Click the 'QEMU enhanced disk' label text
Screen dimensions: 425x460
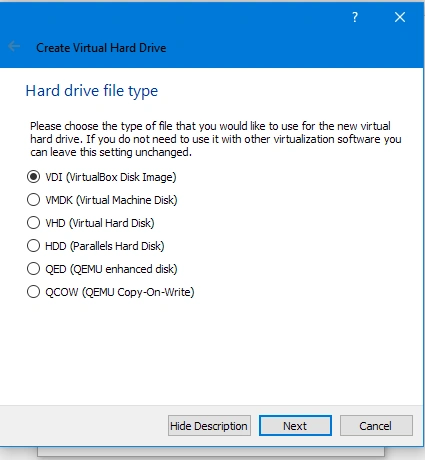[124, 269]
